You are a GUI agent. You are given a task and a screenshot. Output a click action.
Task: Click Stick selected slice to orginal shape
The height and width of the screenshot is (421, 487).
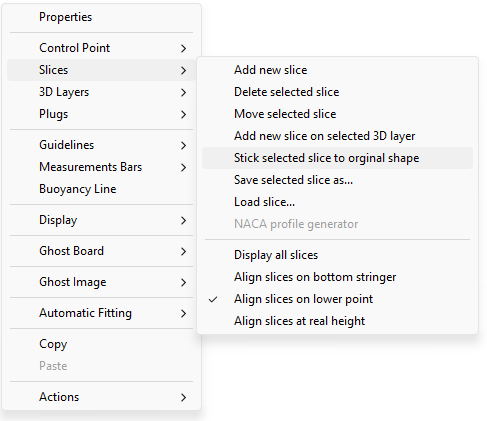coord(337,158)
